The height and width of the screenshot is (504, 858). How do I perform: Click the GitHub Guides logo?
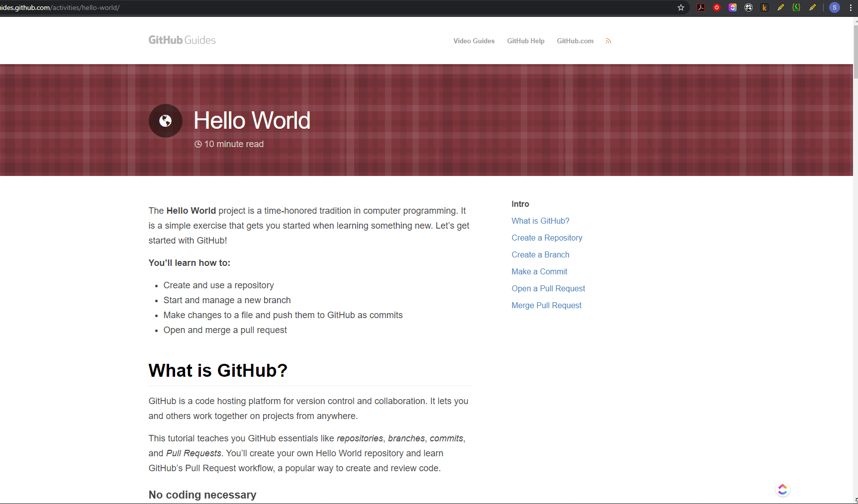pyautogui.click(x=182, y=40)
